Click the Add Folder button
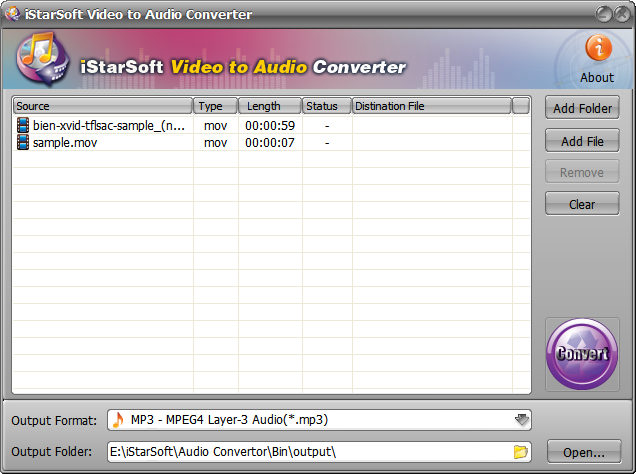The image size is (636, 474). [582, 108]
